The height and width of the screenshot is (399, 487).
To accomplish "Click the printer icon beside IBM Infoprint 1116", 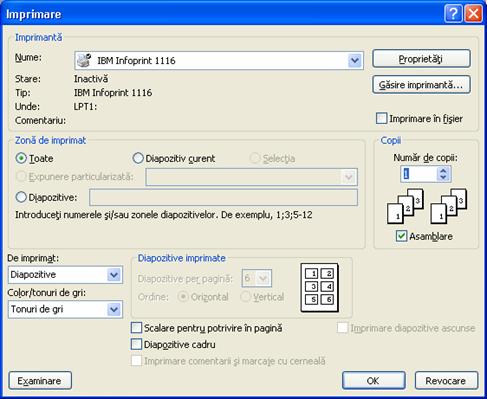I will point(84,60).
